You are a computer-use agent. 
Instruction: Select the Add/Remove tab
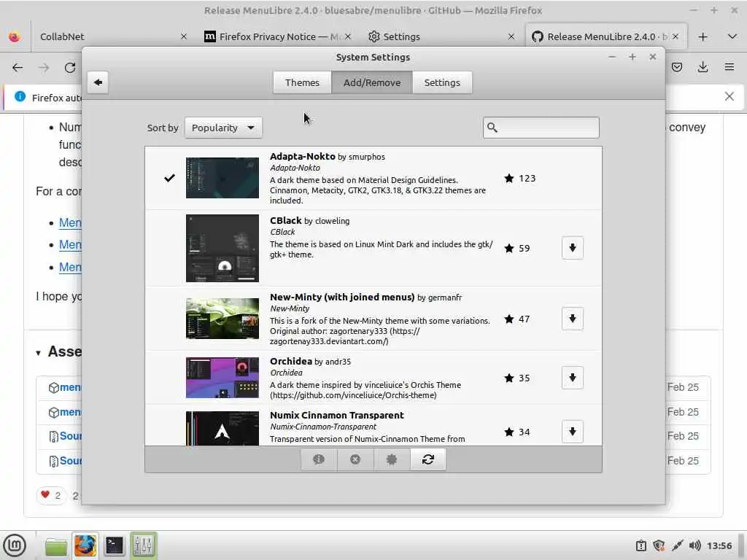[372, 82]
